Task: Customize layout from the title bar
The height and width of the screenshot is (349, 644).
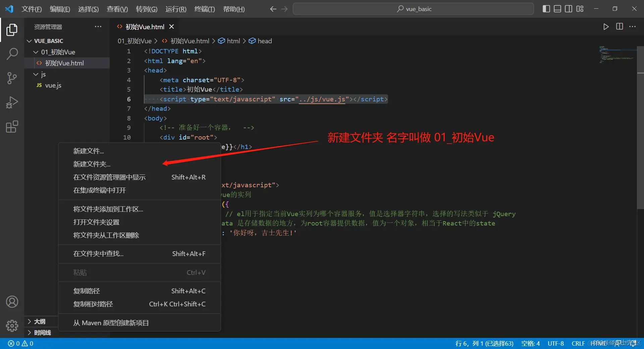Action: (580, 9)
